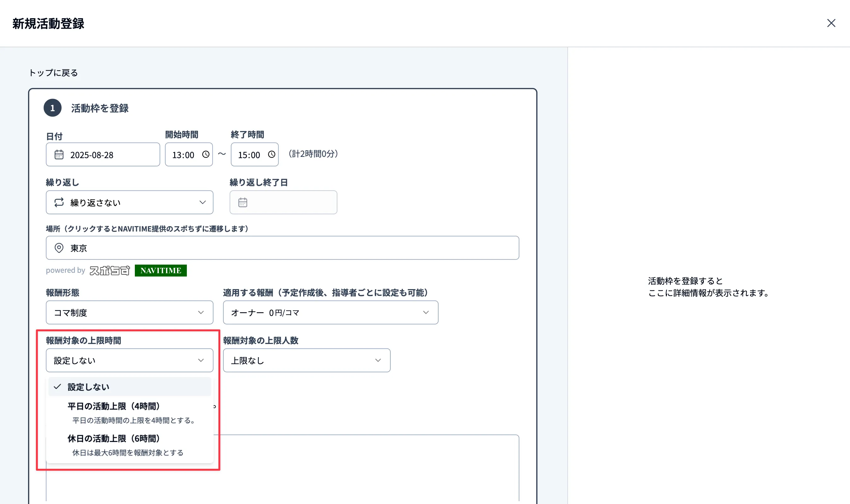Click the location pin icon for 場所
The image size is (850, 504).
click(59, 248)
